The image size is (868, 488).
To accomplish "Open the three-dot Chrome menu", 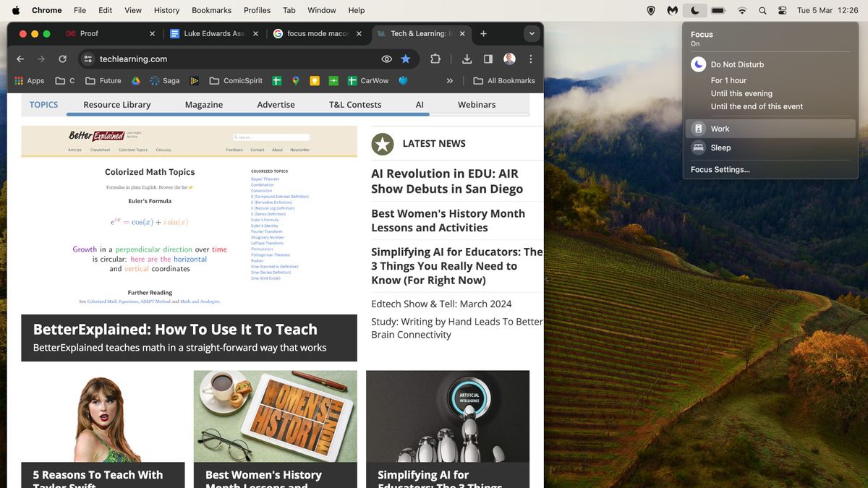I will [530, 59].
